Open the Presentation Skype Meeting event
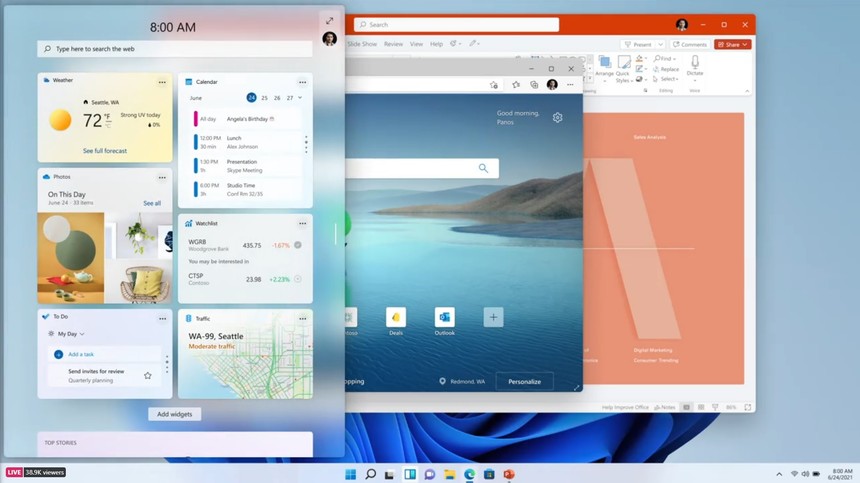Image resolution: width=860 pixels, height=483 pixels. coord(247,166)
